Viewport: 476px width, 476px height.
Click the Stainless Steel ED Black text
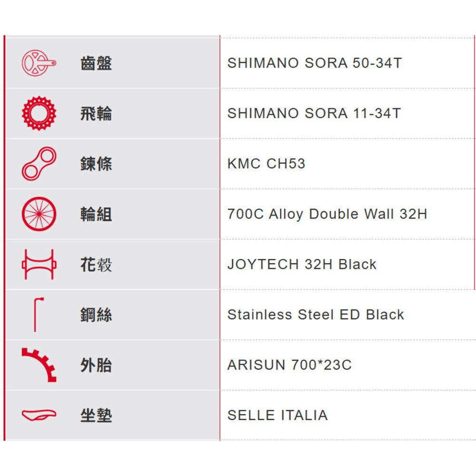click(316, 315)
